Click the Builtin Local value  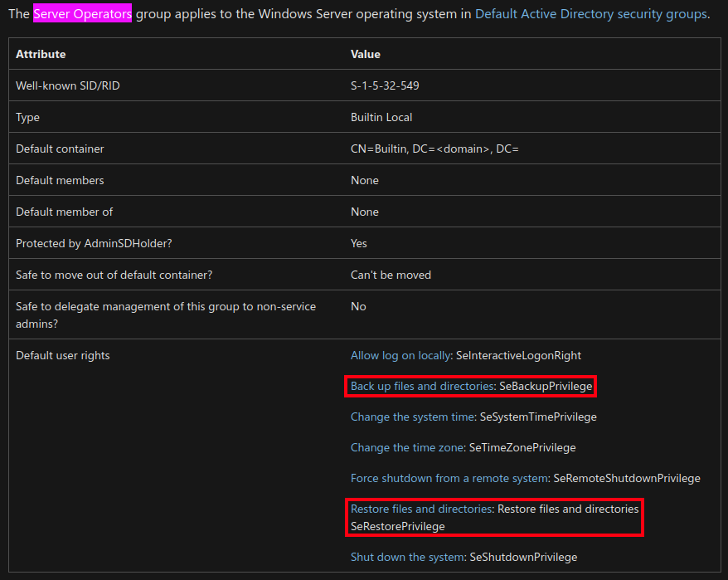coord(381,117)
